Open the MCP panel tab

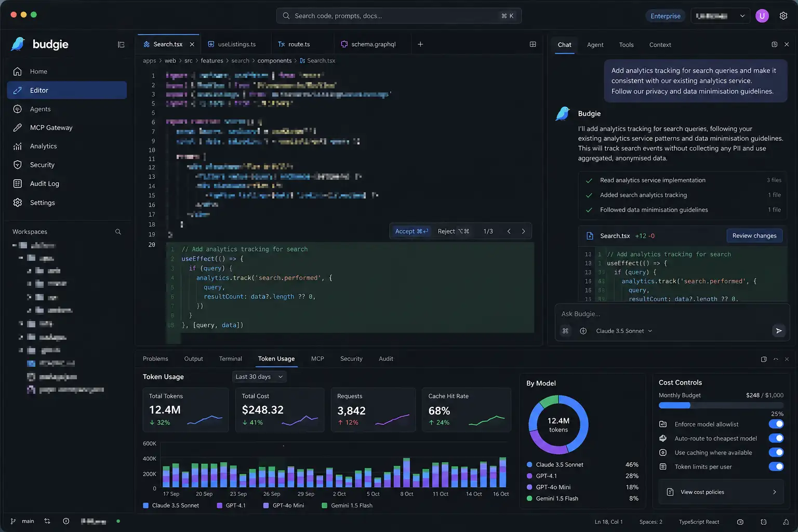(x=317, y=359)
